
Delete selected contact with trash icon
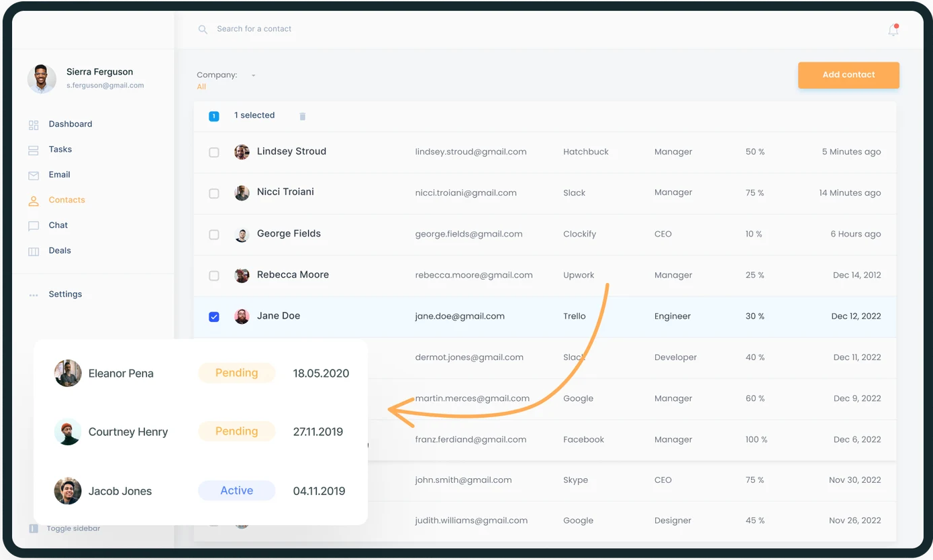click(302, 116)
